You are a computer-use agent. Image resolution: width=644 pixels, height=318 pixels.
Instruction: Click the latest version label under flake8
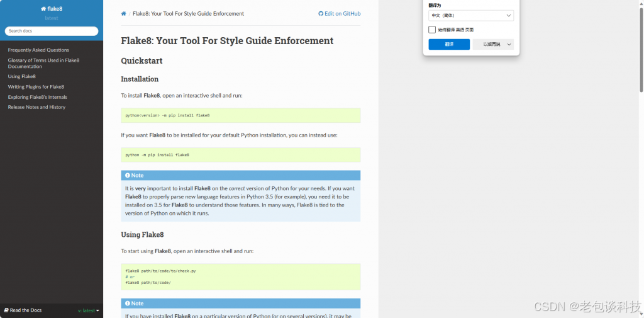coord(52,18)
